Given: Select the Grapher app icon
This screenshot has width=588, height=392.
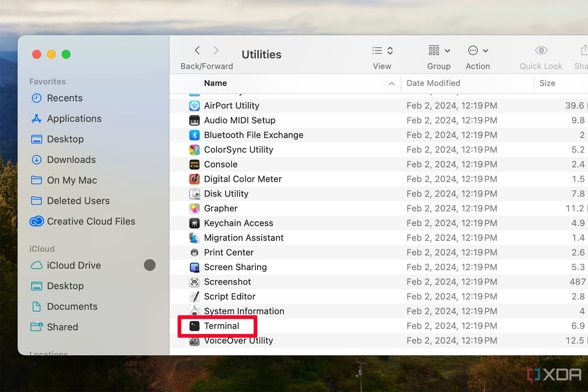Looking at the screenshot, I should coord(194,209).
